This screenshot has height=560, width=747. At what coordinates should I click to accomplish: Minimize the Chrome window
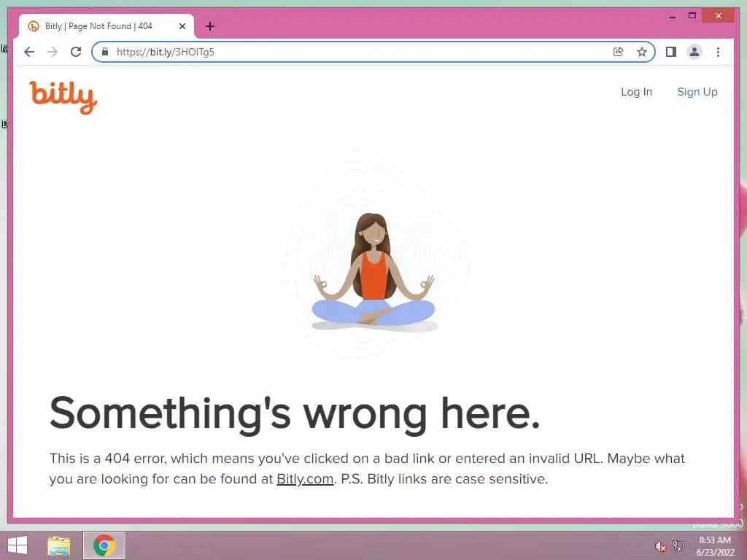[x=672, y=16]
